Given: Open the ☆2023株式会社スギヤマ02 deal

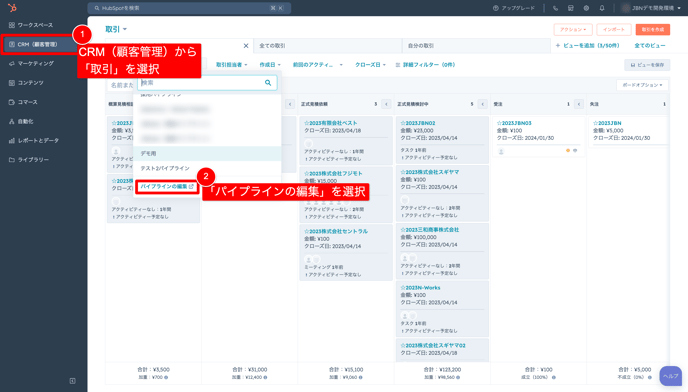Looking at the screenshot, I should pos(433,346).
